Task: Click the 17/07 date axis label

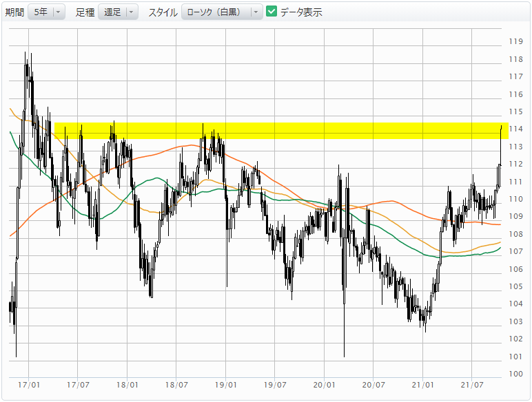Action: [78, 385]
